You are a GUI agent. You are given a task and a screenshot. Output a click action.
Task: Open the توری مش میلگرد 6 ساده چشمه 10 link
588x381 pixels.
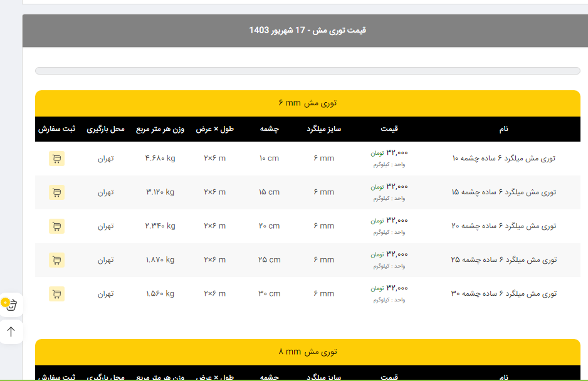coord(504,159)
